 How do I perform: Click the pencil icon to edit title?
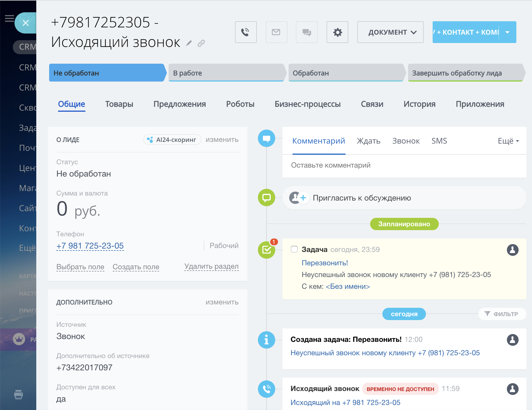(189, 43)
